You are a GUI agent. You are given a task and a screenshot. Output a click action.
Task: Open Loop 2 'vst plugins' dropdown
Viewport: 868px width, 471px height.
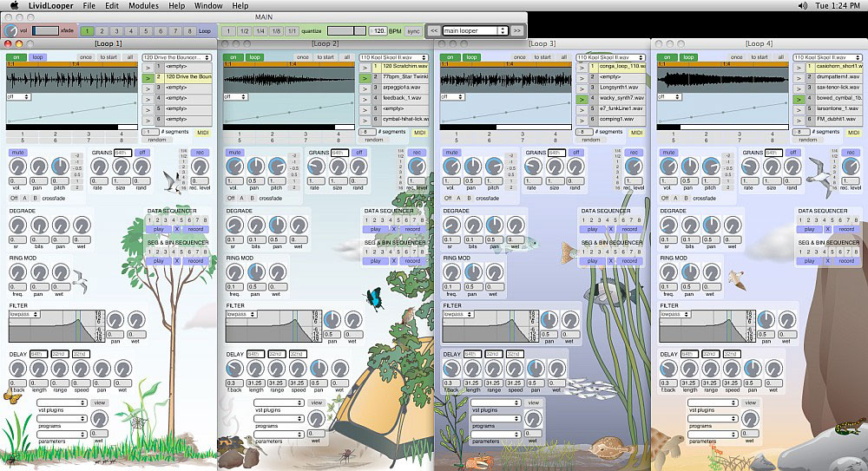pos(279,402)
